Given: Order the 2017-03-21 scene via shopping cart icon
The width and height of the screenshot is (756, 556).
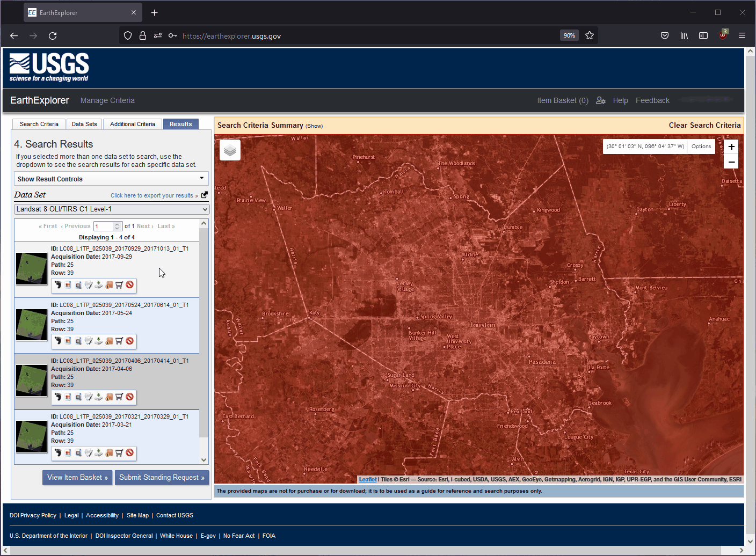Looking at the screenshot, I should pyautogui.click(x=119, y=452).
